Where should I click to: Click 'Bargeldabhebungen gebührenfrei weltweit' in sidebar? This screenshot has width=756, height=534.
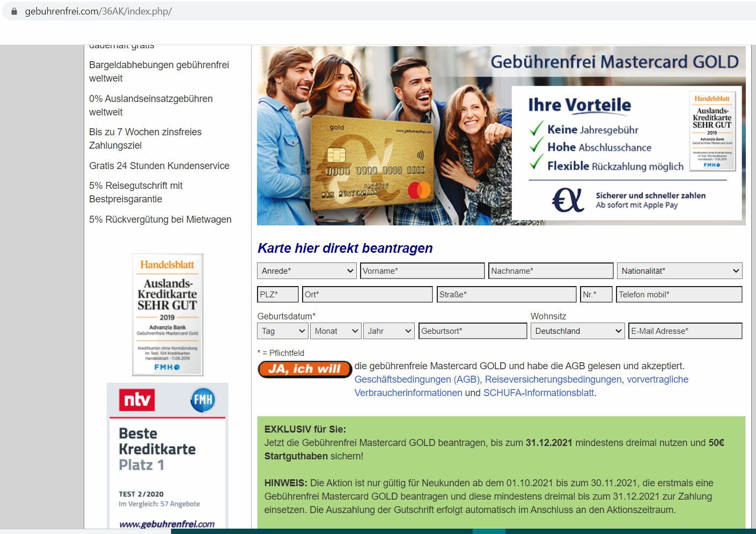(x=159, y=71)
